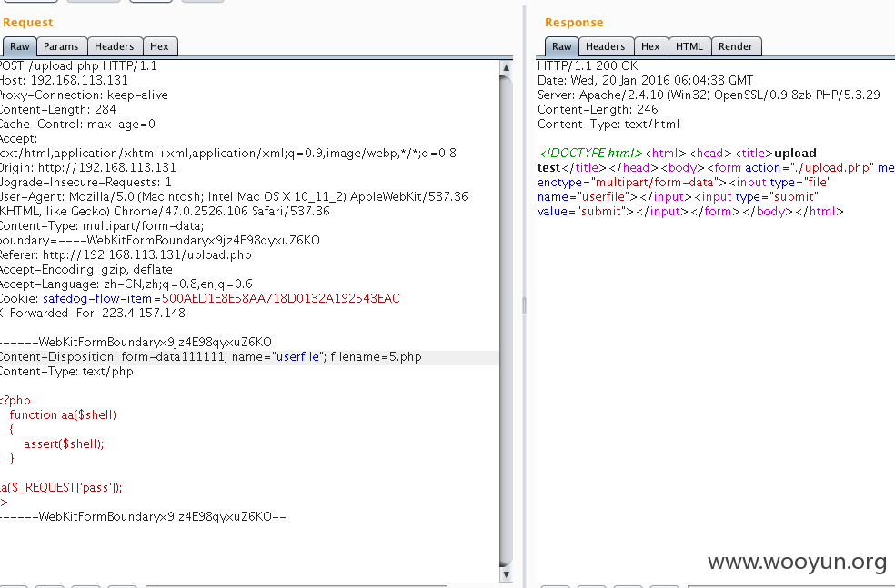Click the "multipart/form-data" enctype value in response
The height and width of the screenshot is (588, 895).
659,183
